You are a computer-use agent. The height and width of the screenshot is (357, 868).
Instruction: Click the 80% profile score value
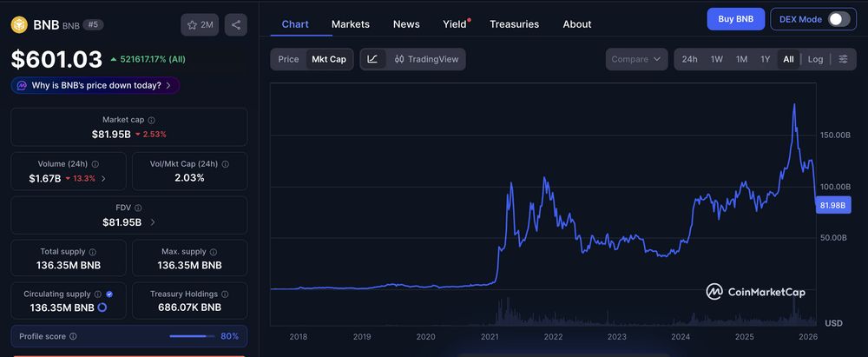[x=230, y=336]
